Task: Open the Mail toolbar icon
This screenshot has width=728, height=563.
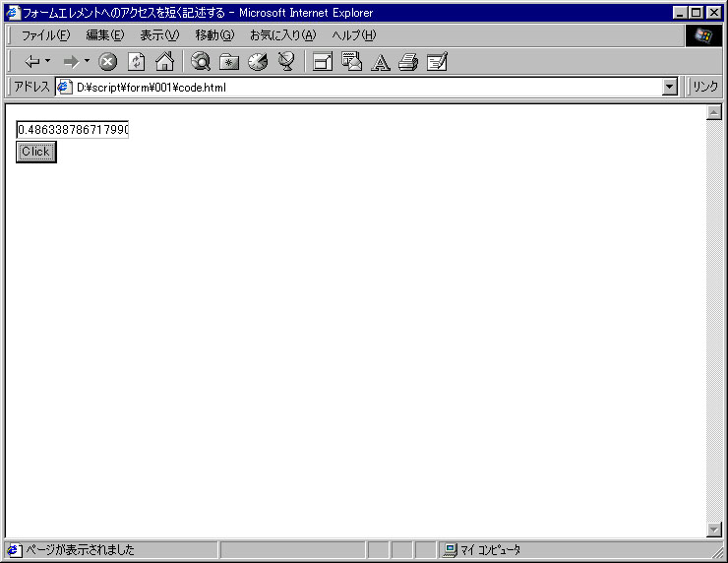Action: point(351,61)
